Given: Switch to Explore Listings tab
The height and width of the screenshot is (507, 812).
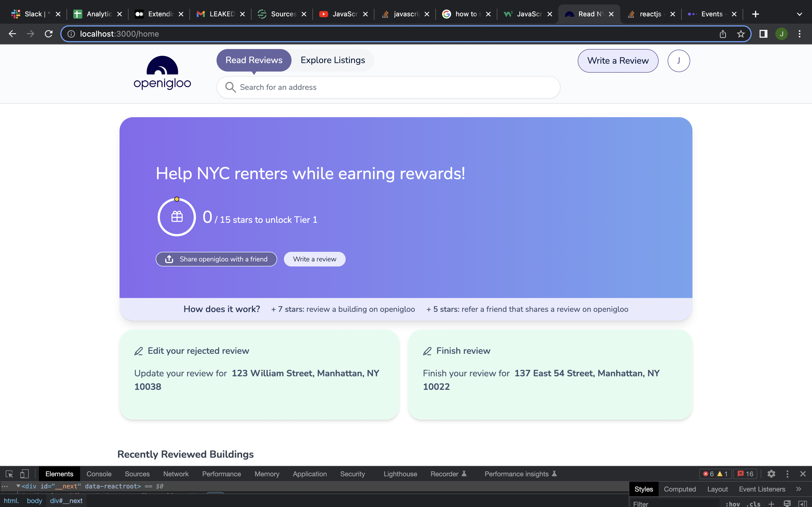Looking at the screenshot, I should [332, 60].
